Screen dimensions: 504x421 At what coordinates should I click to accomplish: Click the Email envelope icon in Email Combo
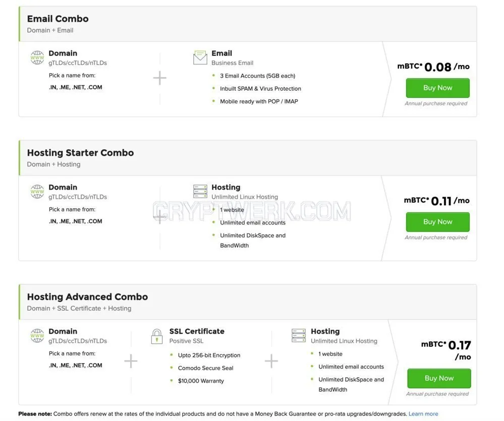(x=200, y=57)
